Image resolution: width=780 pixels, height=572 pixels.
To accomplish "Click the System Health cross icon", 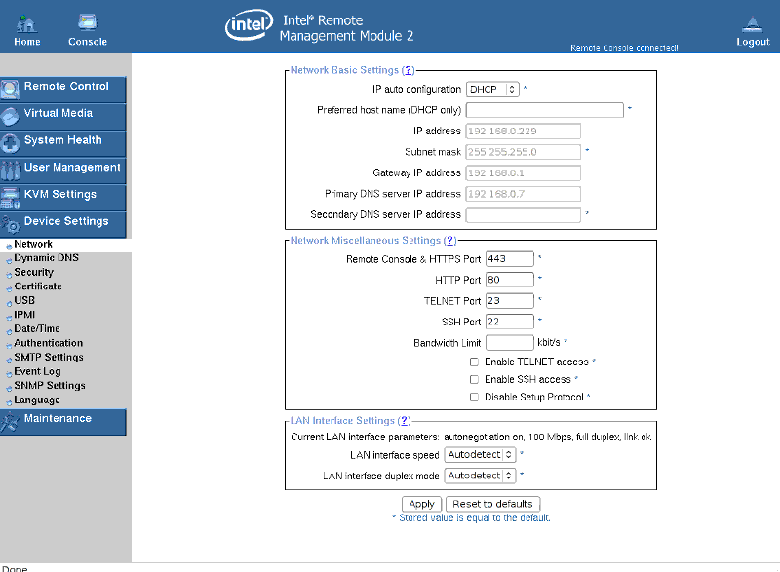I will coord(10,143).
